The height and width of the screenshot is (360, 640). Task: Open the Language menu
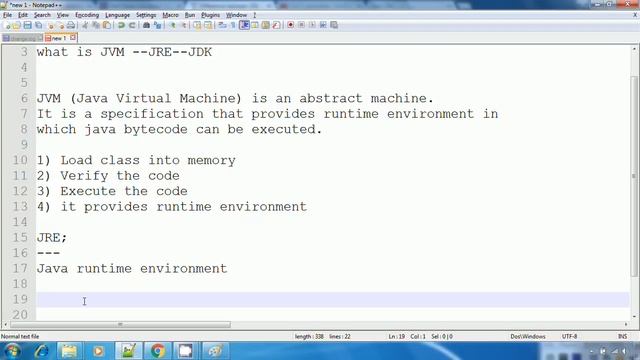click(x=118, y=15)
